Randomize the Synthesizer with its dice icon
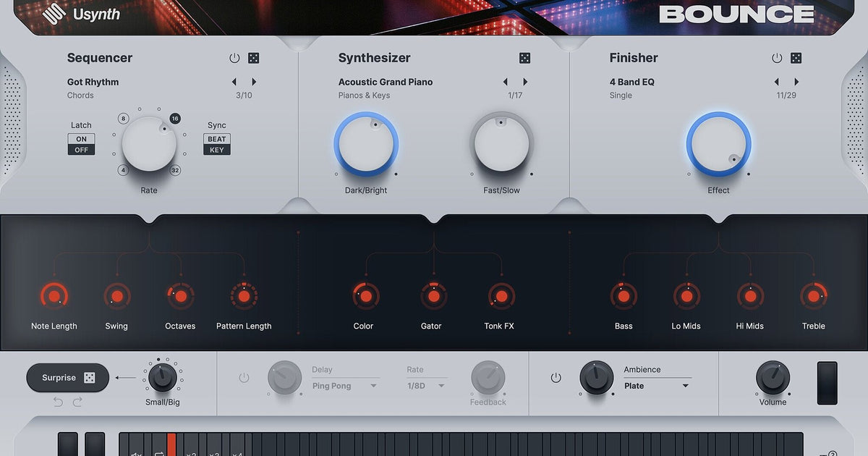This screenshot has width=868, height=456. click(524, 58)
